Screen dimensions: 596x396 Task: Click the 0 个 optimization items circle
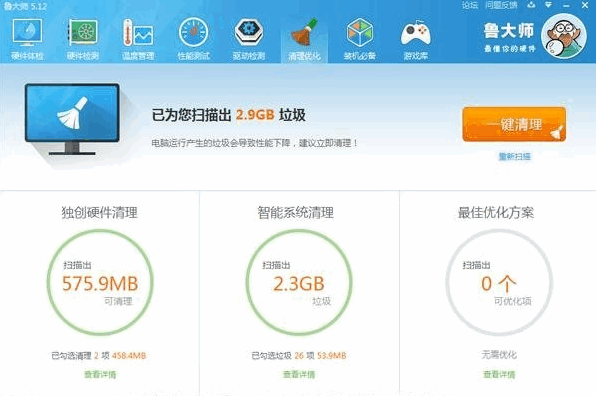[499, 282]
